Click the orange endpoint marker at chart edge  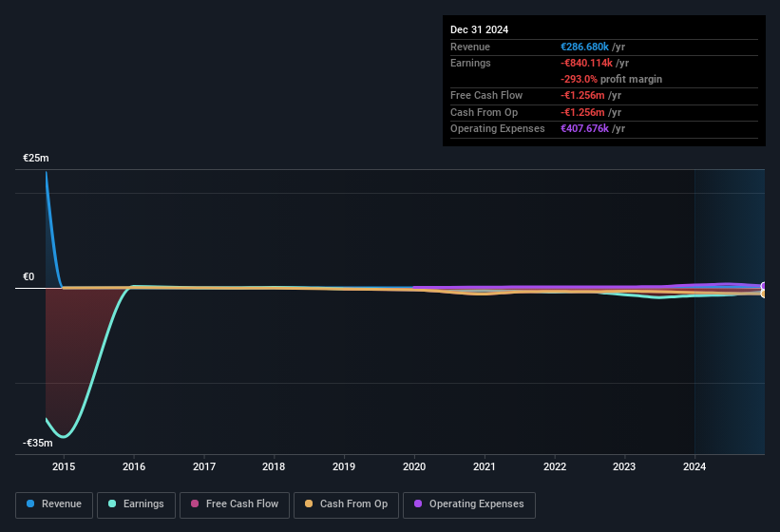click(763, 294)
